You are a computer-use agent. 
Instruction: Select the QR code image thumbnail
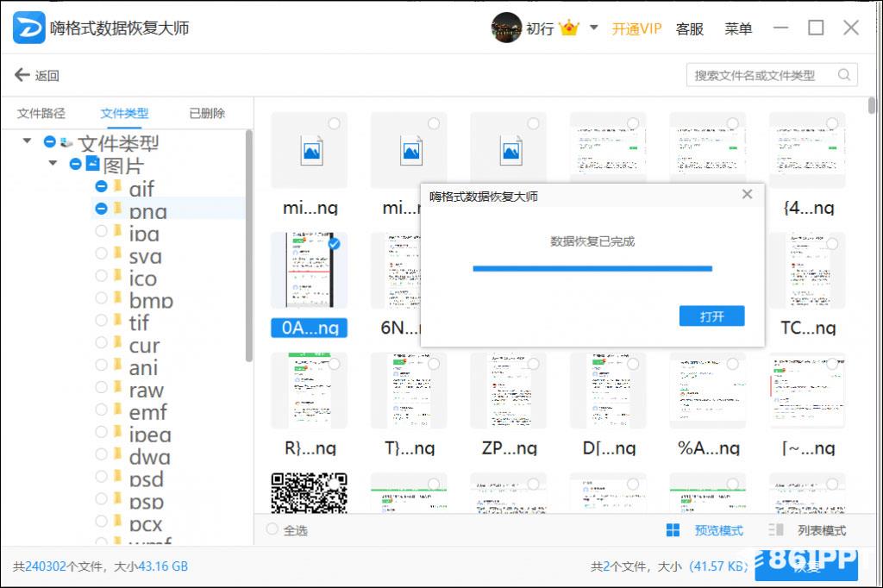(310, 493)
